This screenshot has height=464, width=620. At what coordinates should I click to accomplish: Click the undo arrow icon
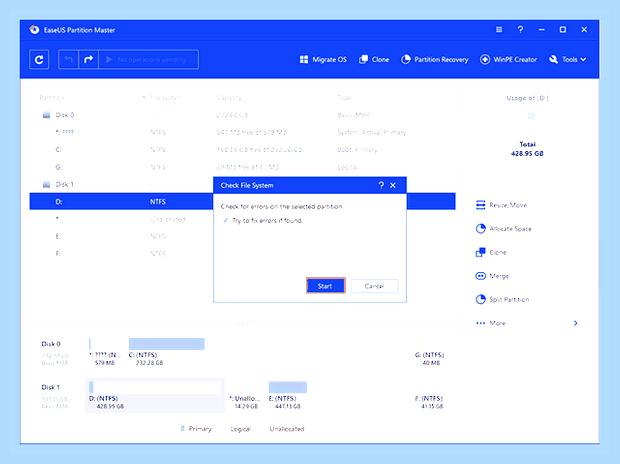(69, 60)
